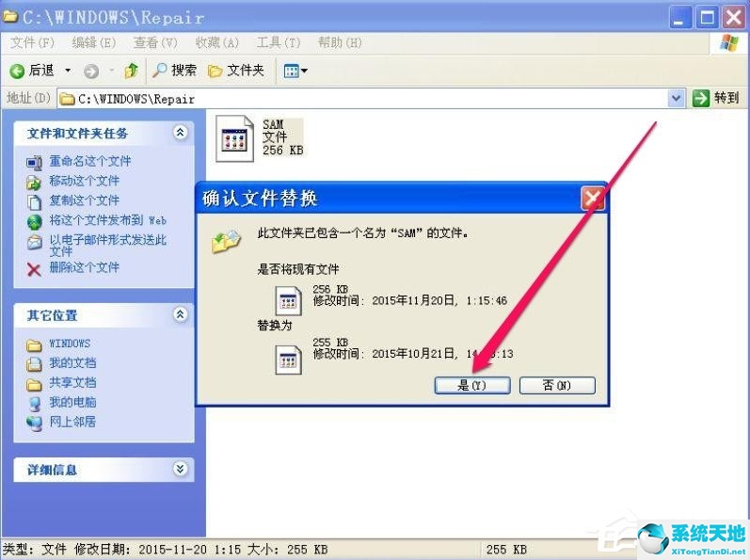The image size is (750, 560).
Task: Open the Back history dropdown arrow
Action: click(x=68, y=71)
